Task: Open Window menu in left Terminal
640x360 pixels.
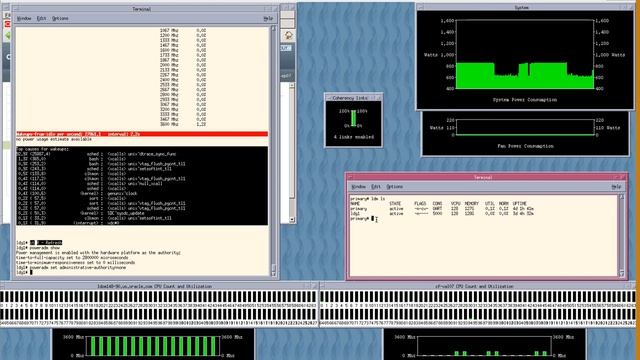Action: pyautogui.click(x=24, y=18)
